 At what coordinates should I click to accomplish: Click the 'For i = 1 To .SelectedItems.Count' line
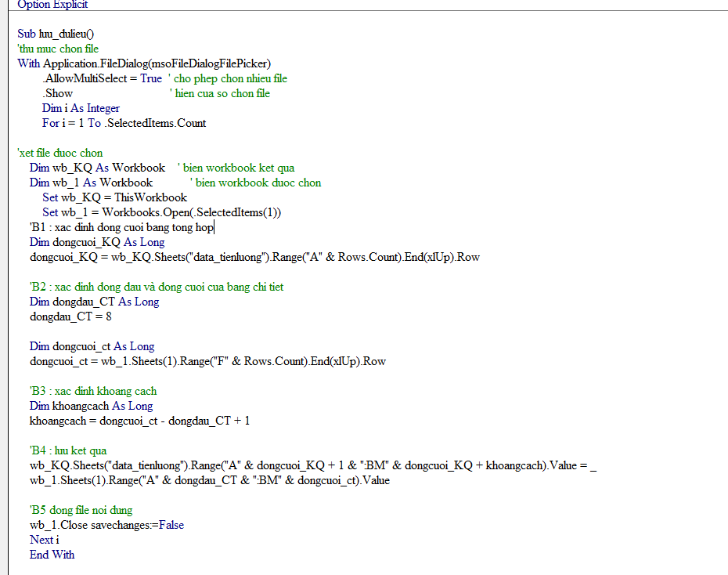click(124, 123)
